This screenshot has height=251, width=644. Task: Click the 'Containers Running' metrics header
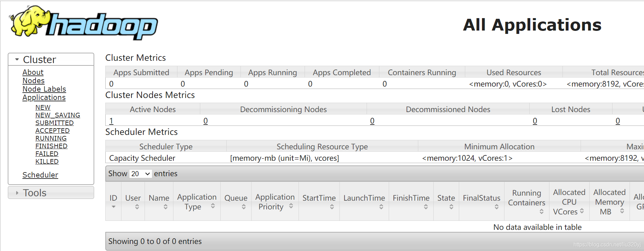pyautogui.click(x=422, y=72)
